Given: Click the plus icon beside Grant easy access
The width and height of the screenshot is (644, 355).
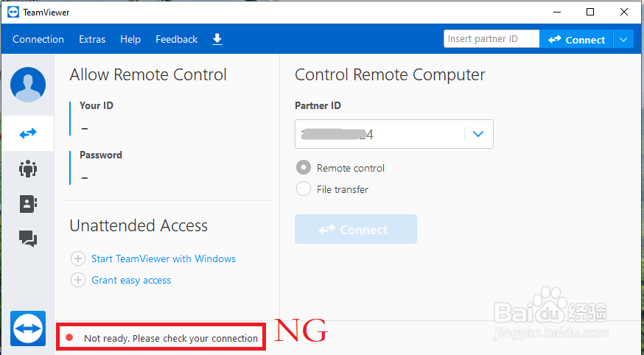Looking at the screenshot, I should [x=78, y=281].
